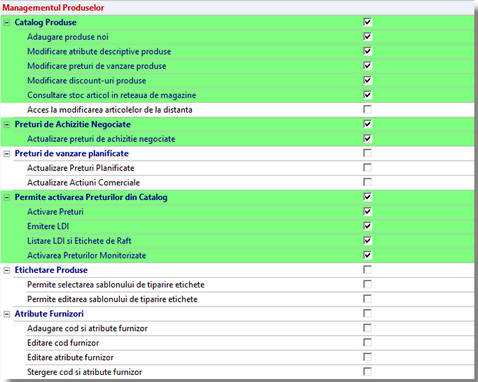Screen dimensions: 478x382
Task: Select the Catalog Produse row label
Action: coord(46,23)
